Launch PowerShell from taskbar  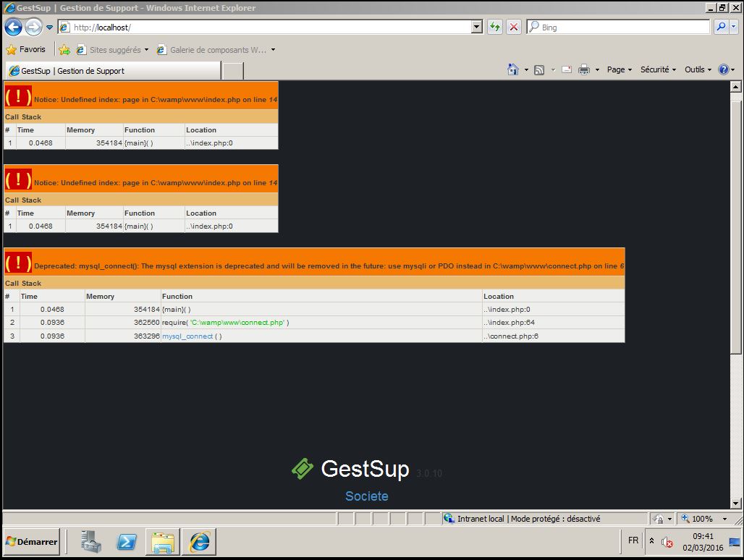point(127,541)
